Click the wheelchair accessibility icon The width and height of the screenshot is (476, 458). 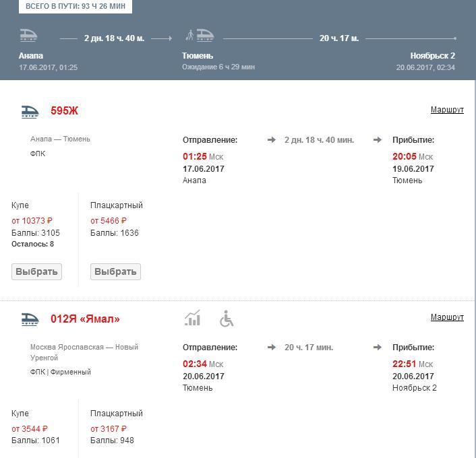point(227,319)
